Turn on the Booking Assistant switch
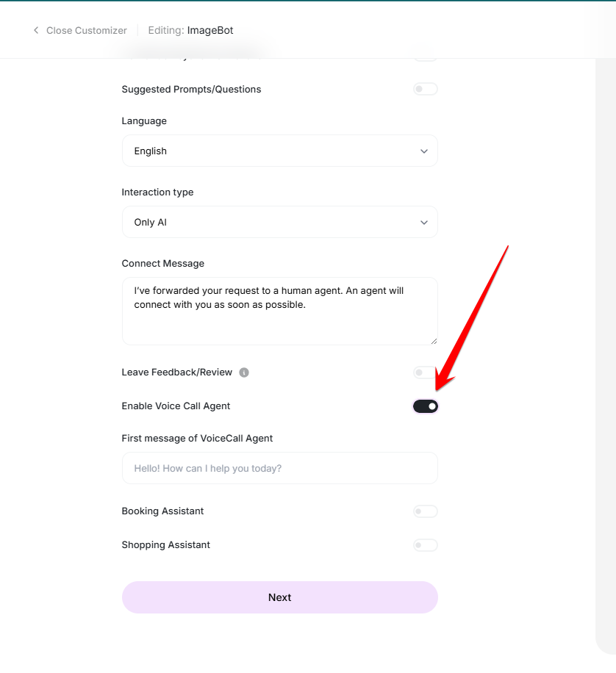Screen dimensions: 616x673 (425, 511)
